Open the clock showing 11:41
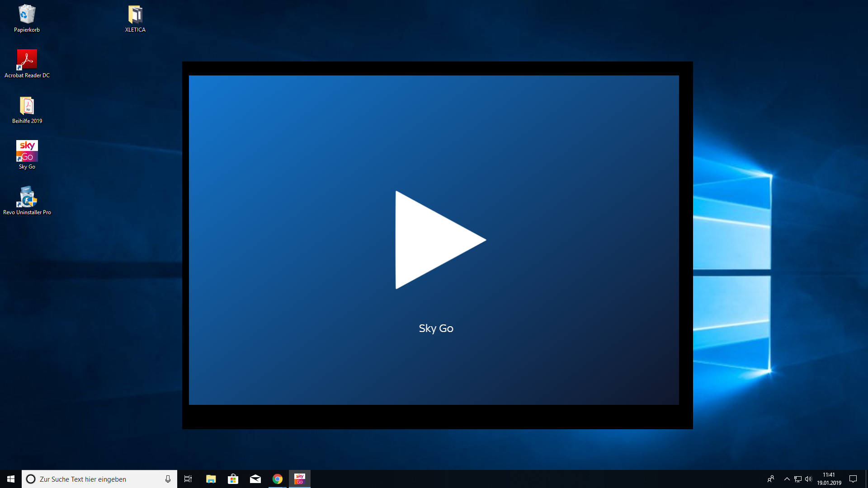The image size is (868, 488). 829,479
